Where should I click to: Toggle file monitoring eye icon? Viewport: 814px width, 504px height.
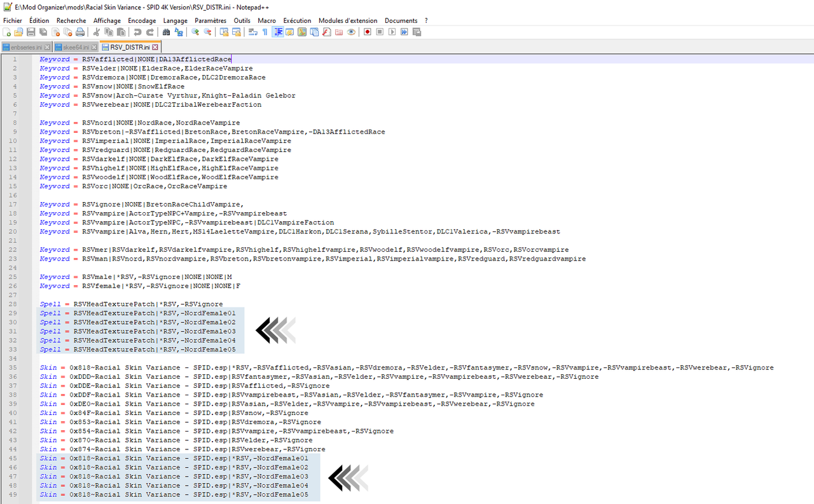[x=352, y=32]
